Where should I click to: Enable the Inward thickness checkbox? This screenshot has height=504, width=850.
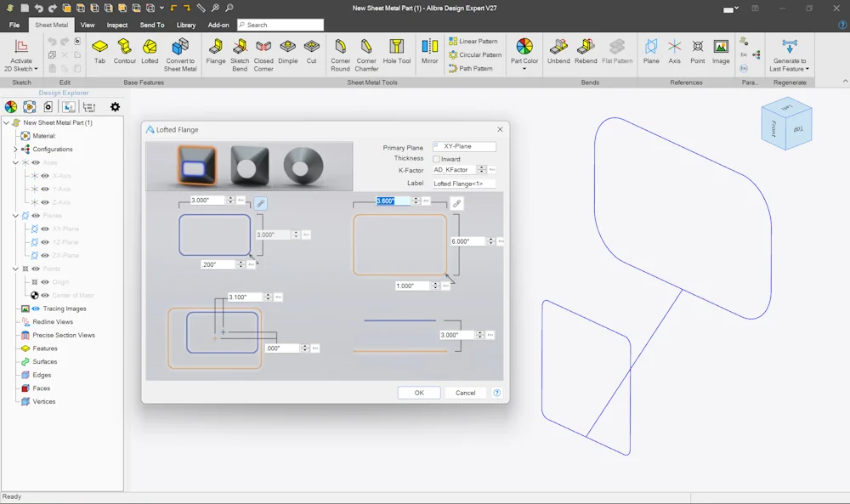pos(436,159)
